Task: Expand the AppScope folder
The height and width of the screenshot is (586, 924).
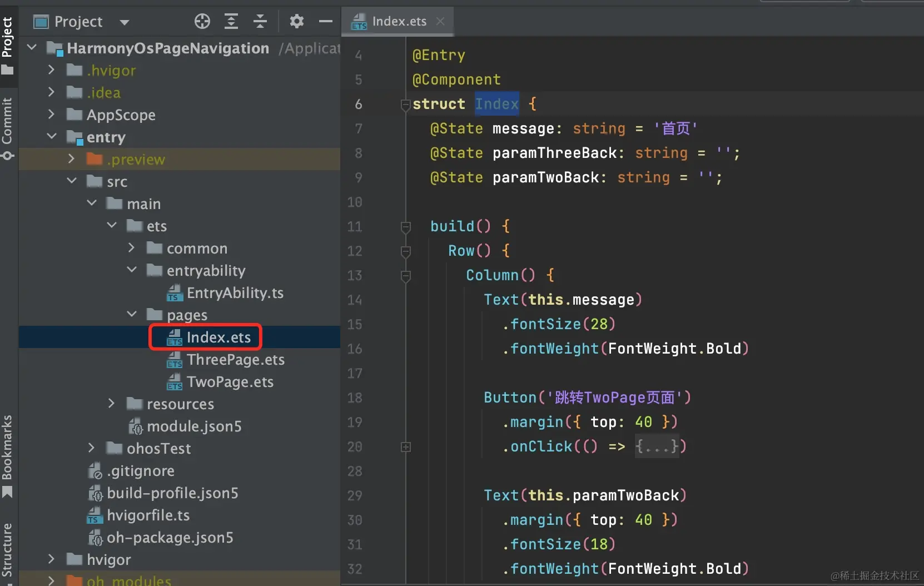Action: click(x=52, y=115)
